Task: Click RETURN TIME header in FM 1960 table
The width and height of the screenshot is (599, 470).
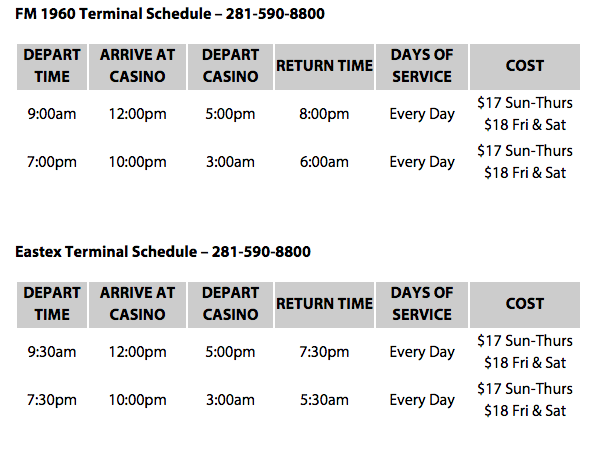Action: (324, 67)
